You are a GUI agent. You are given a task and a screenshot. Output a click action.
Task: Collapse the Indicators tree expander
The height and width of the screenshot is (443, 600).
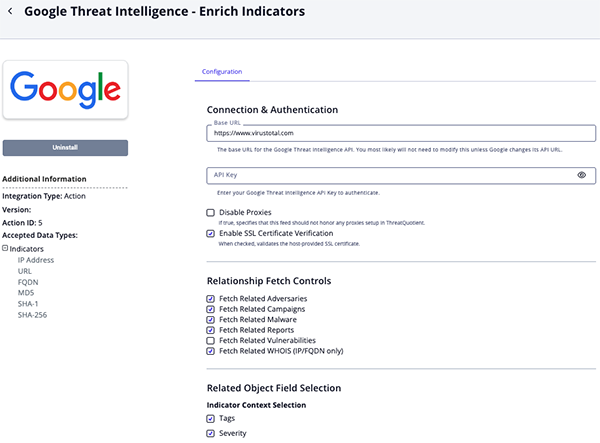point(5,248)
